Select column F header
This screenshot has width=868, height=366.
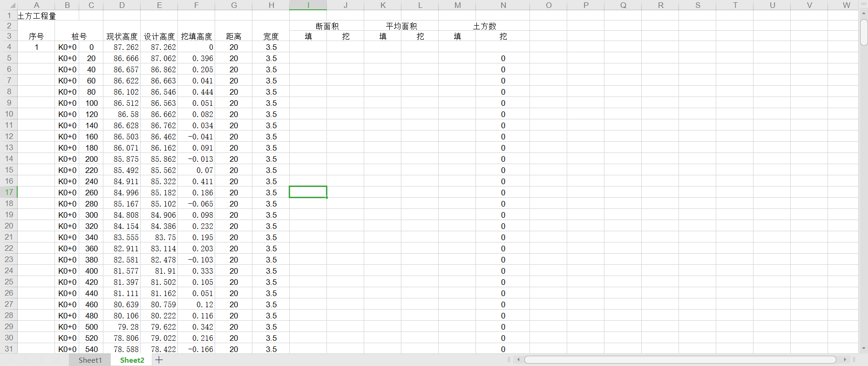[197, 5]
